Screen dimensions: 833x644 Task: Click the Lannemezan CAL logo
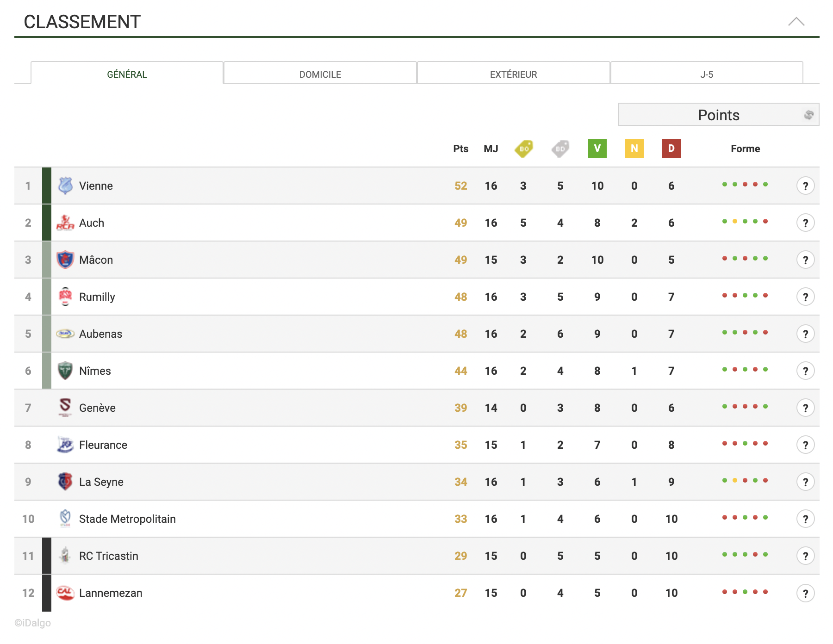[65, 593]
